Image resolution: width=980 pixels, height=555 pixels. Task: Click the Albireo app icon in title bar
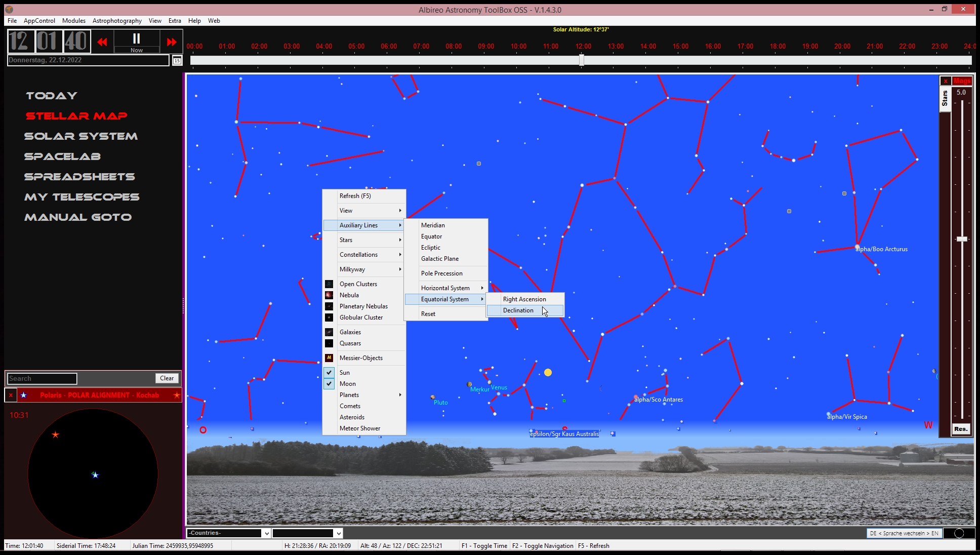[9, 10]
